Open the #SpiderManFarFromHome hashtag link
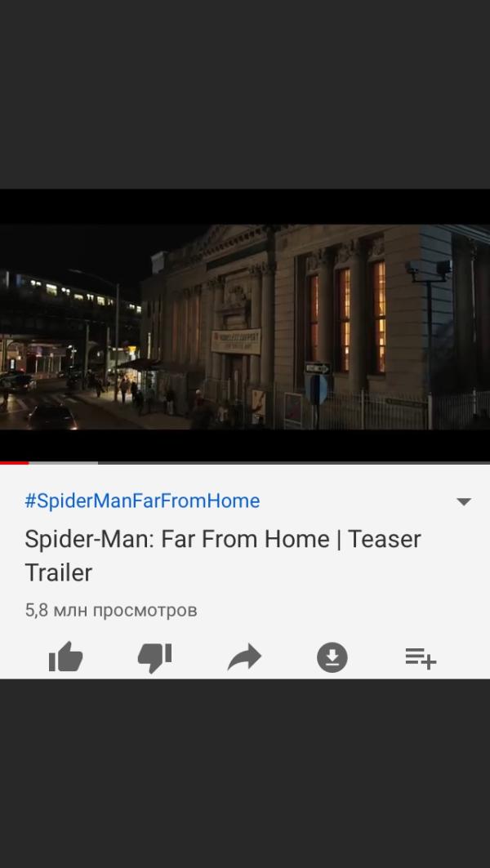Screen dimensions: 490x868 pyautogui.click(x=142, y=501)
